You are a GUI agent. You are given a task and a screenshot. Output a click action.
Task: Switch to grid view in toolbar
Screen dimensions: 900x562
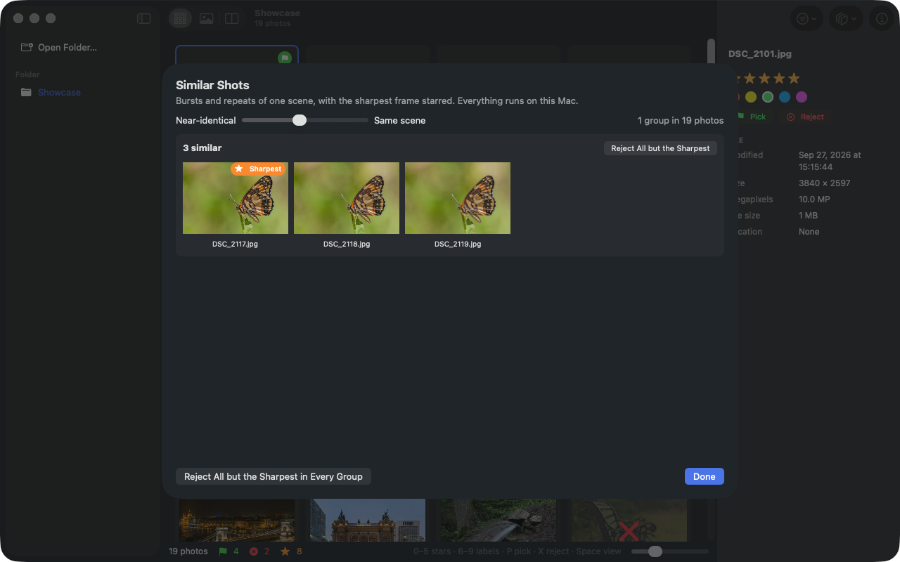(180, 18)
